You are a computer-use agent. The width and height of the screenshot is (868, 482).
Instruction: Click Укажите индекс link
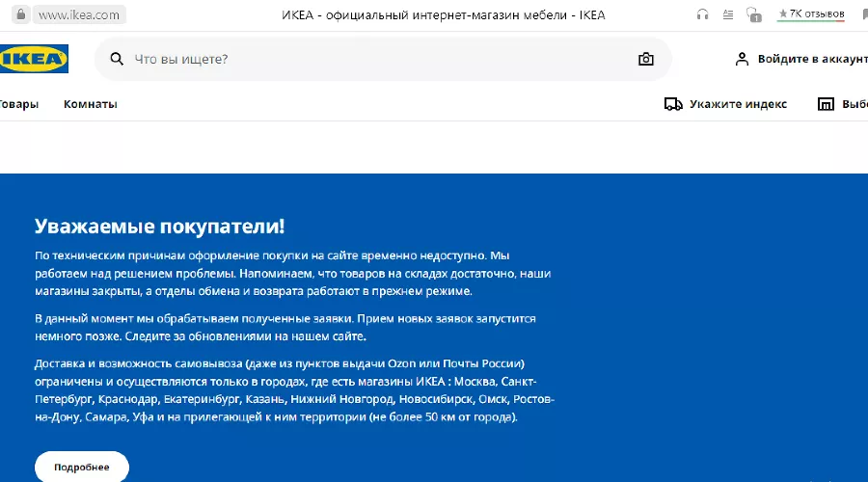pyautogui.click(x=738, y=104)
